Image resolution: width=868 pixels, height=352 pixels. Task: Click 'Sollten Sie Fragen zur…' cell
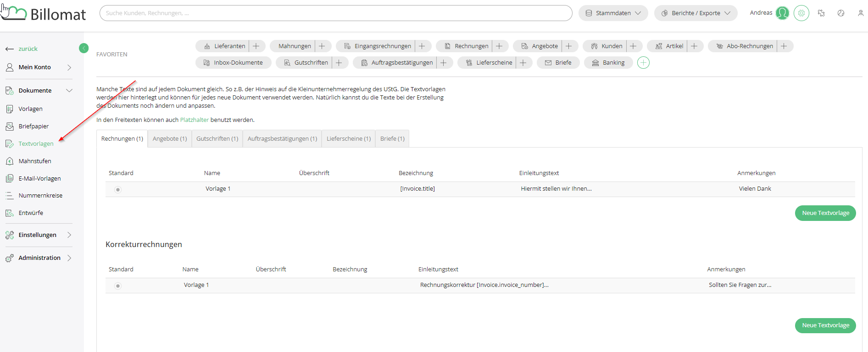point(740,285)
